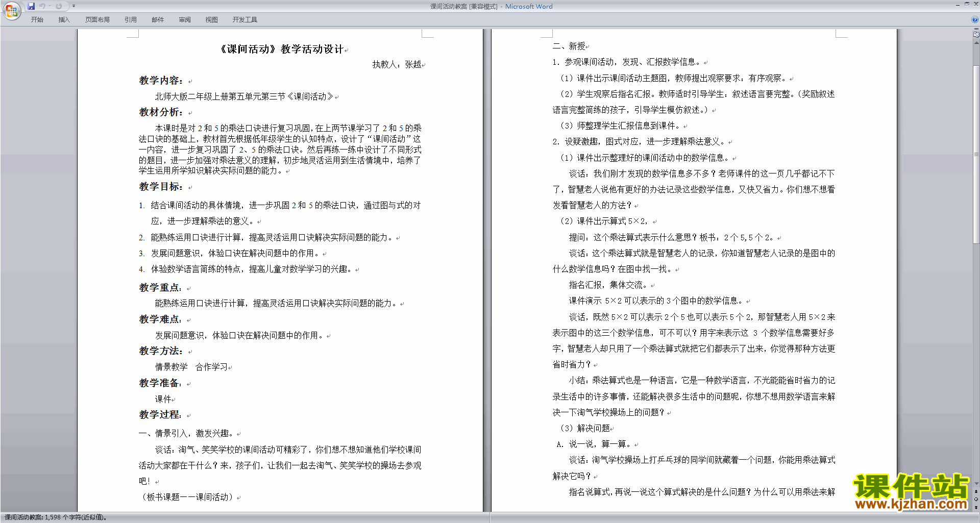Switch to 引用 ribbon tab
The image size is (980, 523).
point(130,20)
